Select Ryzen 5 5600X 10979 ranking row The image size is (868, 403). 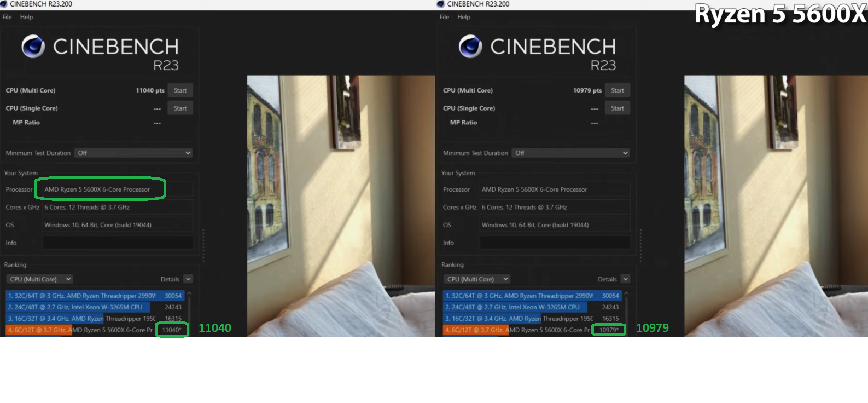[x=532, y=330]
